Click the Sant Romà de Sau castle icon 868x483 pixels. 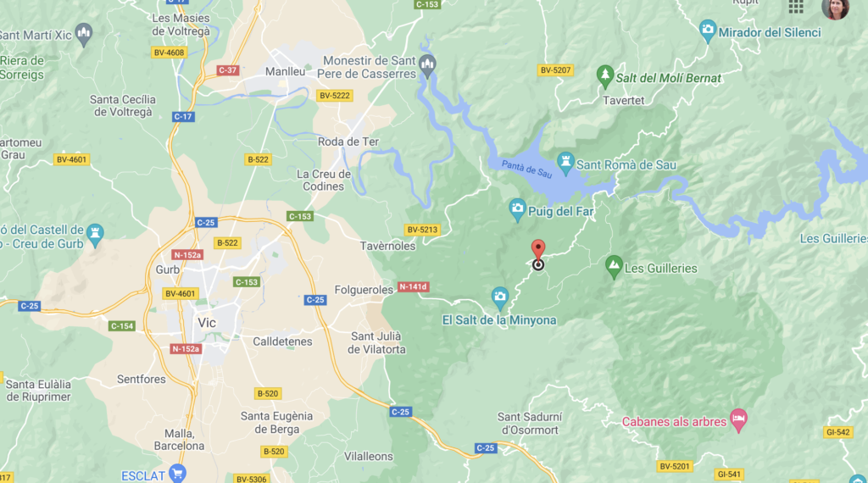click(565, 164)
